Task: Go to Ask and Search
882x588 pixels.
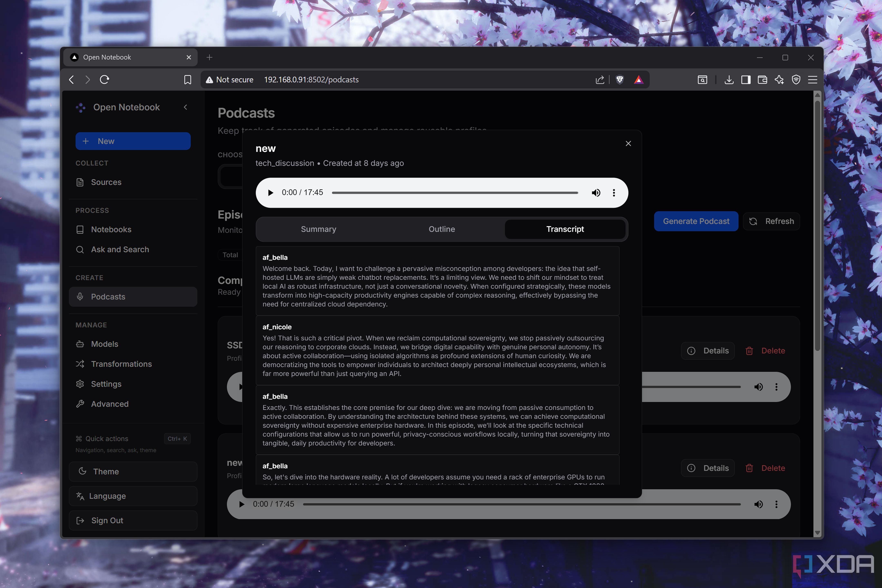Action: 133,249
